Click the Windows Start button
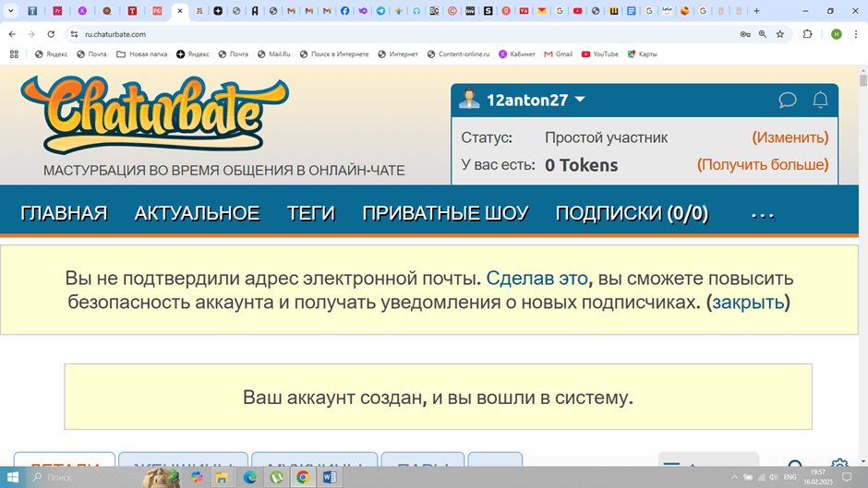This screenshot has width=868, height=488. pos(13,477)
